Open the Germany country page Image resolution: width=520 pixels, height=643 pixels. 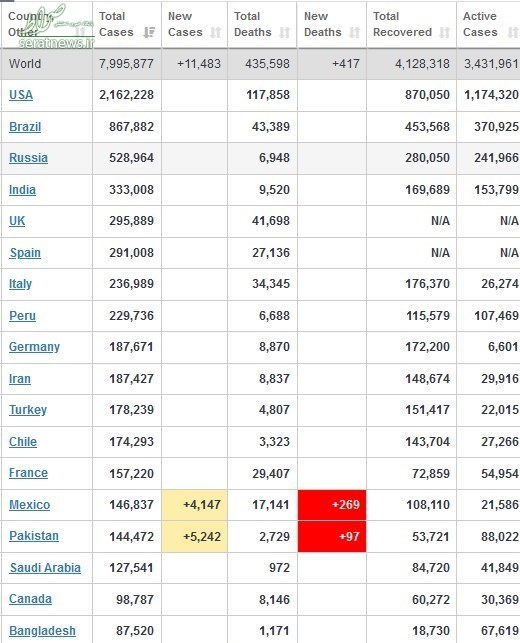coord(34,347)
